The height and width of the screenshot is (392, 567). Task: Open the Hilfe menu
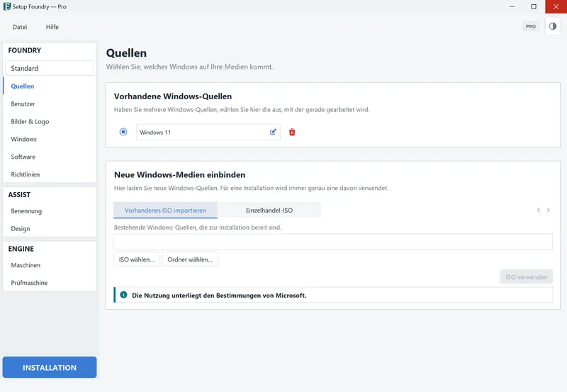click(52, 27)
